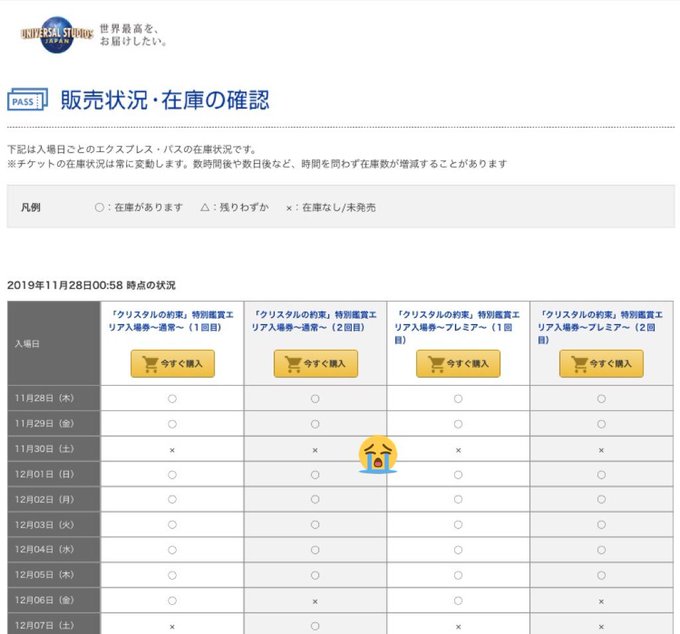Click the ○ for 12月04日 プレミア(1回目)

[458, 550]
